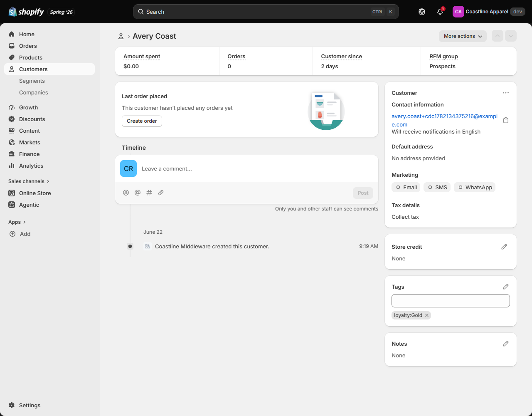Expand Sales channels section
This screenshot has height=416, width=532.
(x=29, y=181)
